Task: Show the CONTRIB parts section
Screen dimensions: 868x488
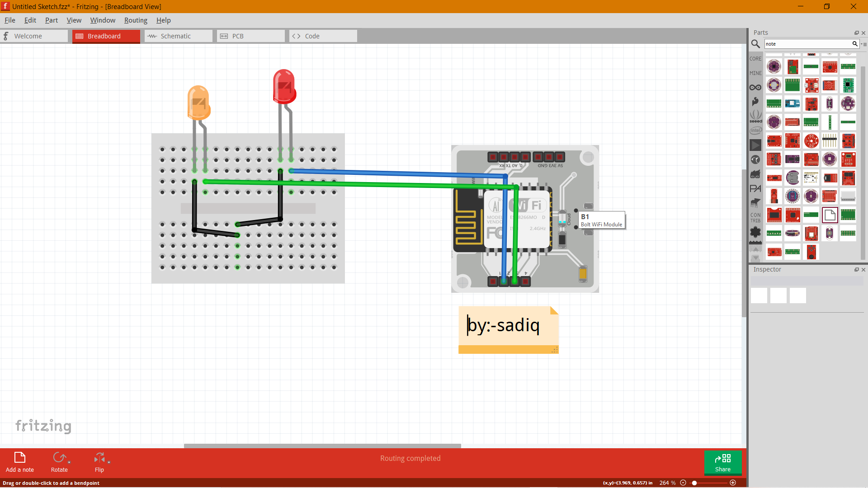Action: pos(755,217)
